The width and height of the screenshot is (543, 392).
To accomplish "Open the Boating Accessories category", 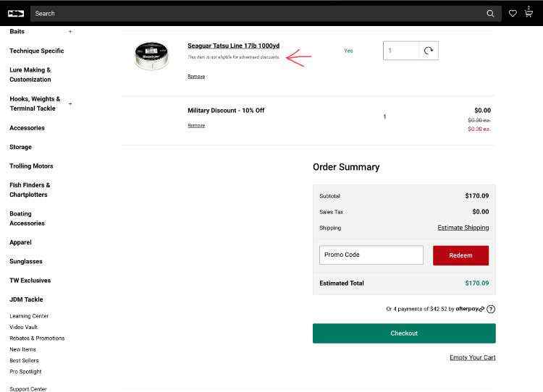I will [x=27, y=218].
